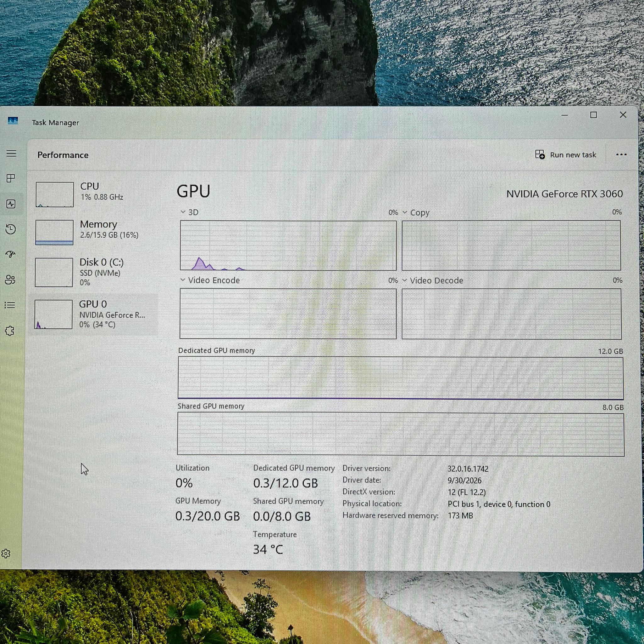Click driver version value 32.0.16.1742
This screenshot has width=644, height=644.
coord(468,469)
